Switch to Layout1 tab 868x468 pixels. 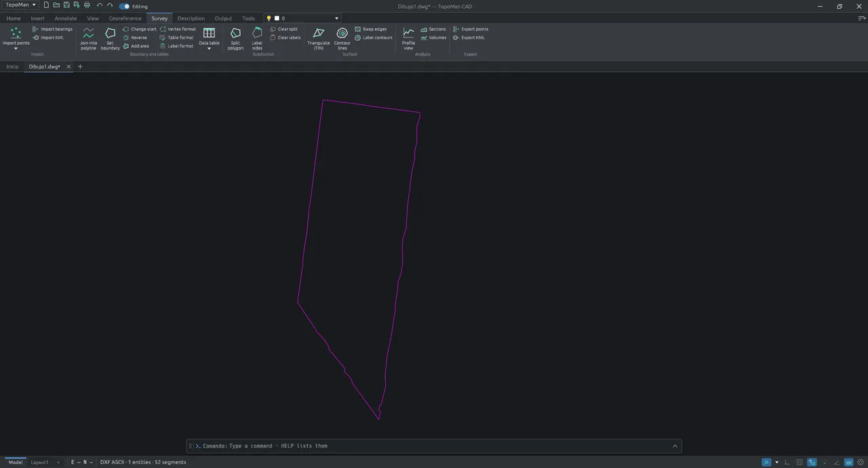(39, 462)
